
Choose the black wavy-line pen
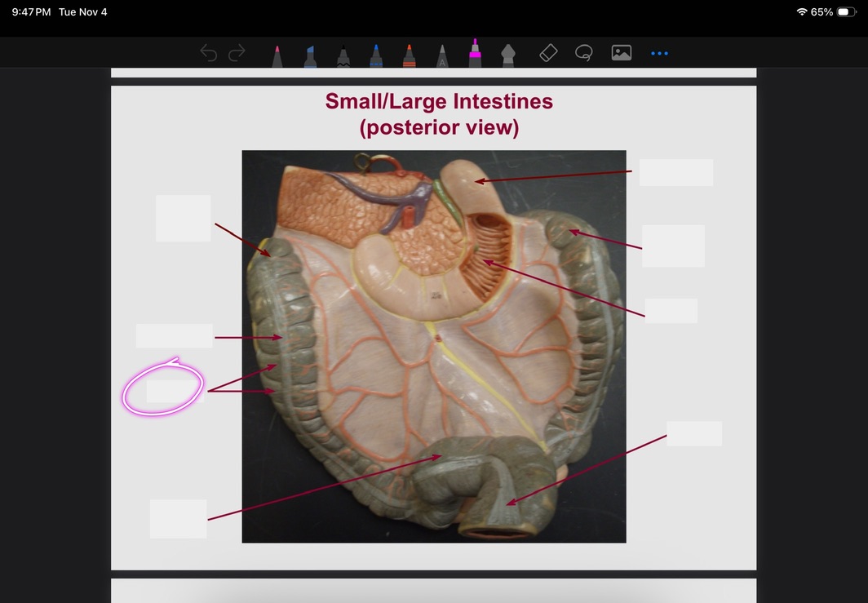[x=343, y=55]
